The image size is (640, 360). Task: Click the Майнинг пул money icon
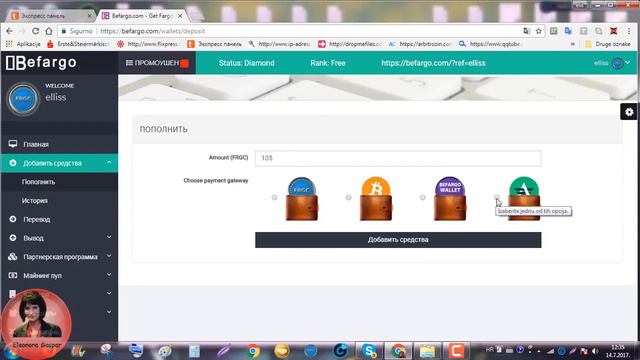[x=13, y=276]
